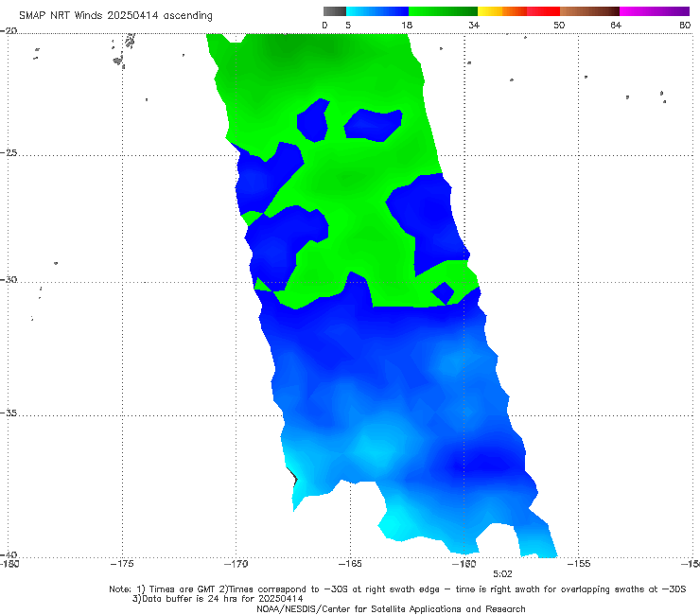The height and width of the screenshot is (615, 700).
Task: Click the 'NOAA/NESDIS/Center for Satellite Applications and Research' credit
Action: click(391, 608)
